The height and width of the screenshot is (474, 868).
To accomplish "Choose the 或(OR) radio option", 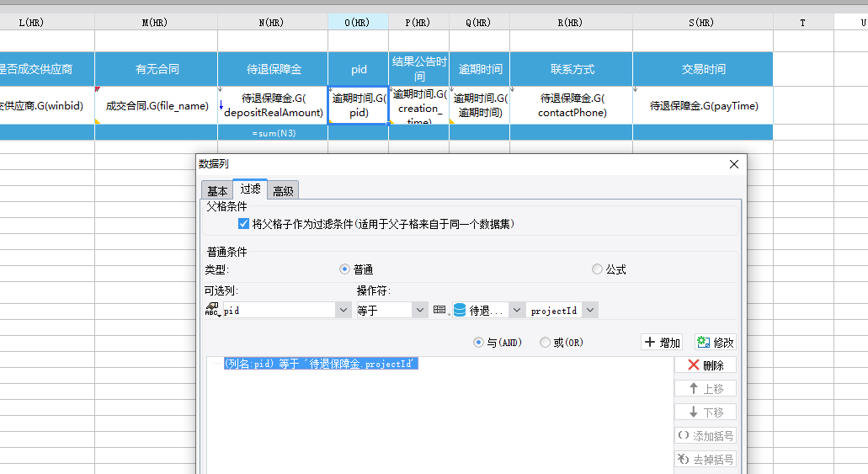I will click(x=545, y=343).
